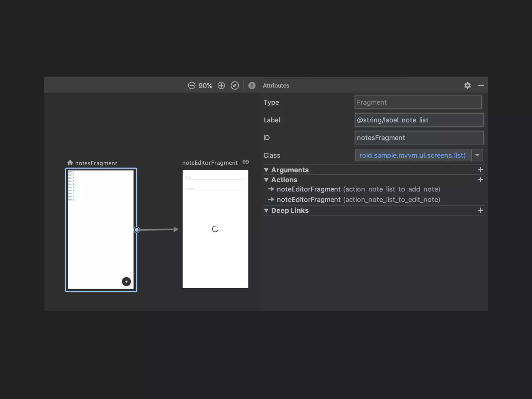Click deep link icon beside noteEditorFragment
This screenshot has height=399, width=532.
245,162
